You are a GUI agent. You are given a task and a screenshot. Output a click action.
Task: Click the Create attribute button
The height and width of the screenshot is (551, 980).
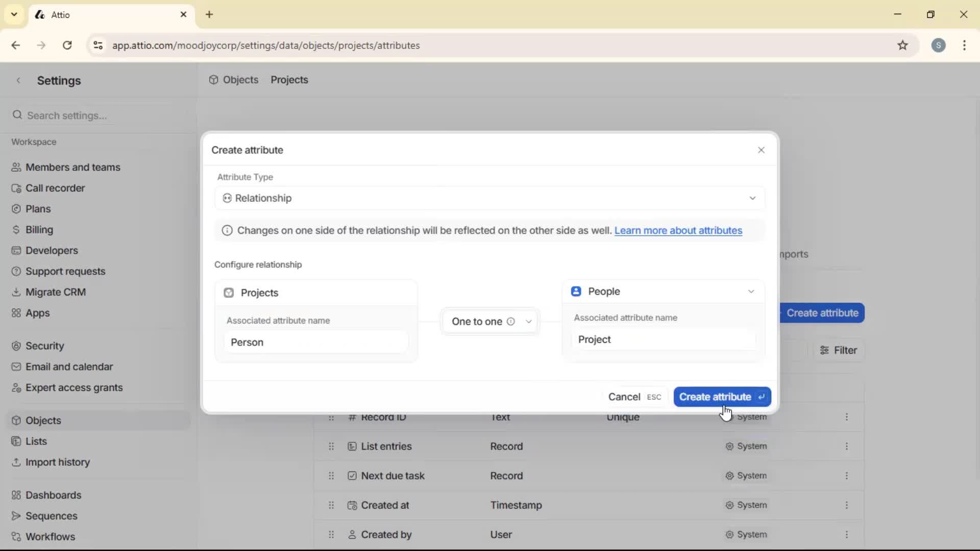pyautogui.click(x=721, y=397)
